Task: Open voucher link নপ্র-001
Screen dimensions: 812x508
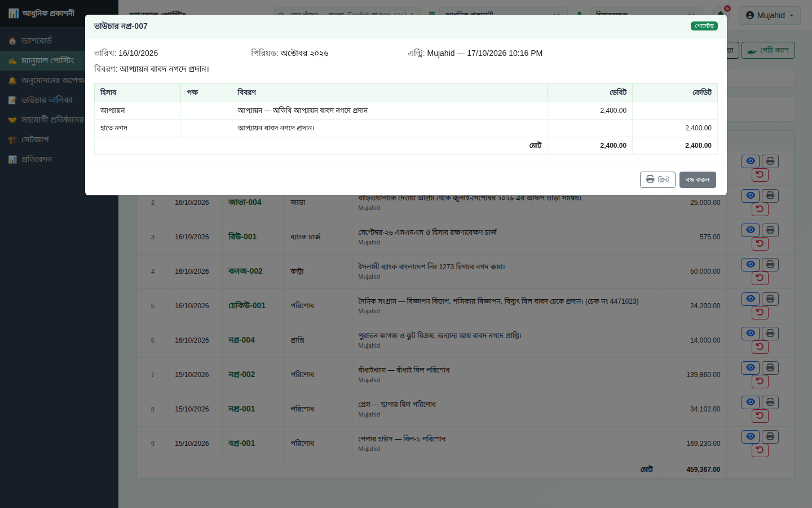Action: (x=241, y=409)
